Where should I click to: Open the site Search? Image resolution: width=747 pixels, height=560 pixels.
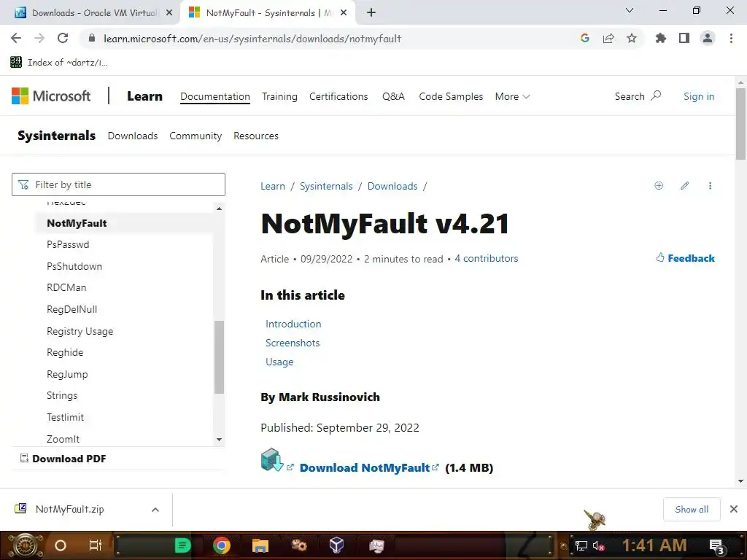[638, 96]
